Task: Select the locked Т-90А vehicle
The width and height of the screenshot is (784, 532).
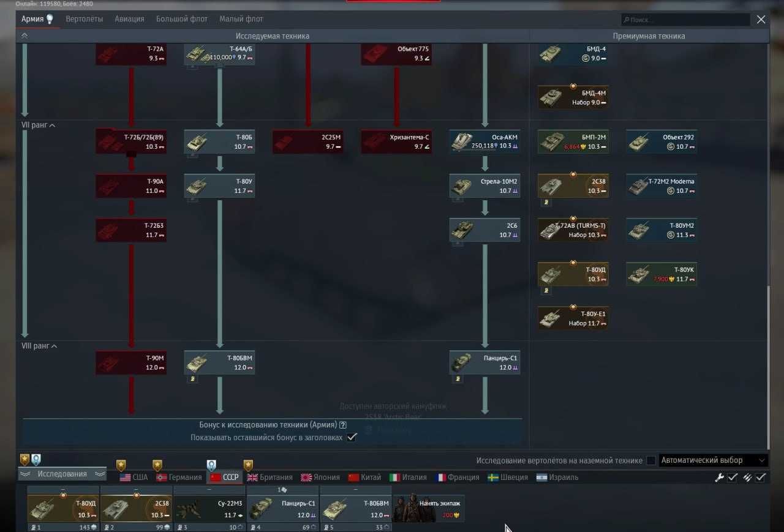Action: click(x=131, y=186)
